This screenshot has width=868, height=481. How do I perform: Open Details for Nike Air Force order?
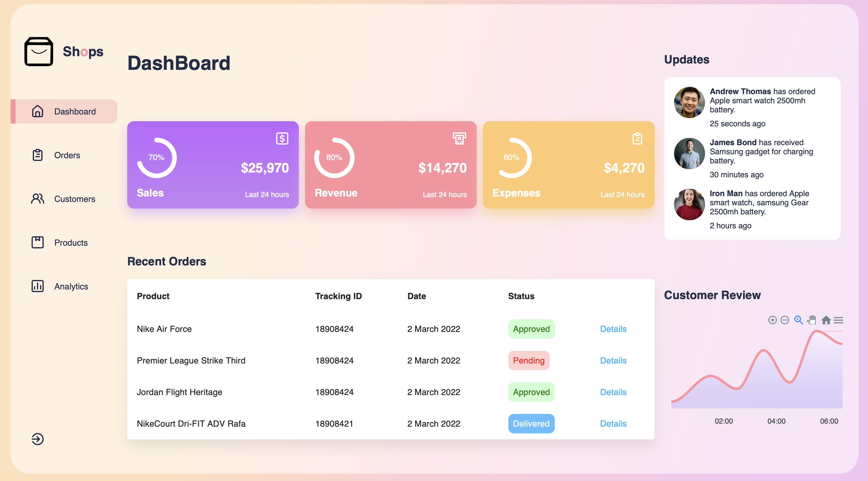tap(613, 329)
